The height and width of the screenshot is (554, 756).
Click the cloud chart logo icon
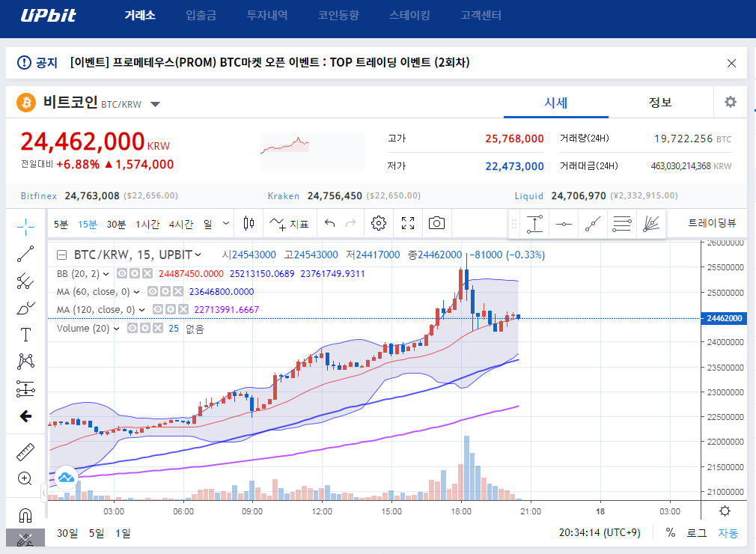pyautogui.click(x=66, y=478)
